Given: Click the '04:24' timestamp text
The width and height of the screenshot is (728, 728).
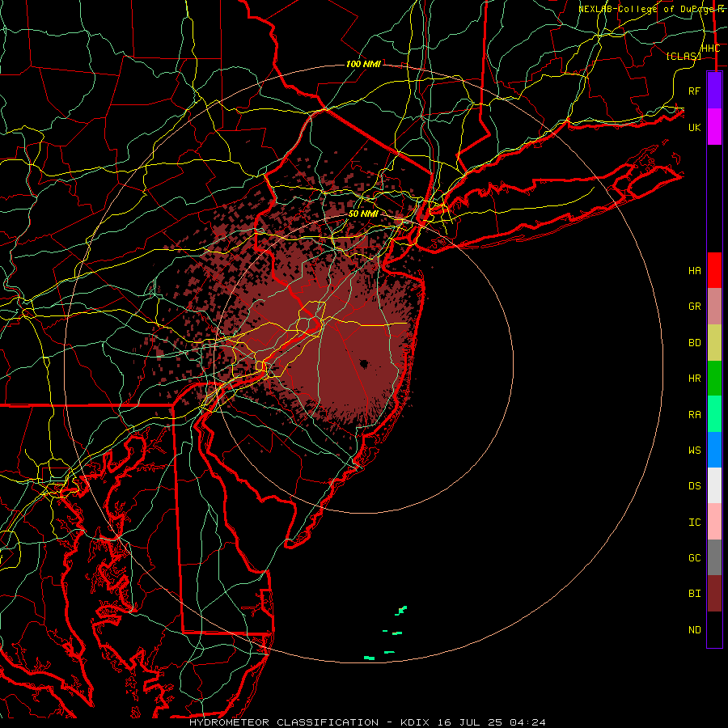Looking at the screenshot, I should pyautogui.click(x=527, y=722).
